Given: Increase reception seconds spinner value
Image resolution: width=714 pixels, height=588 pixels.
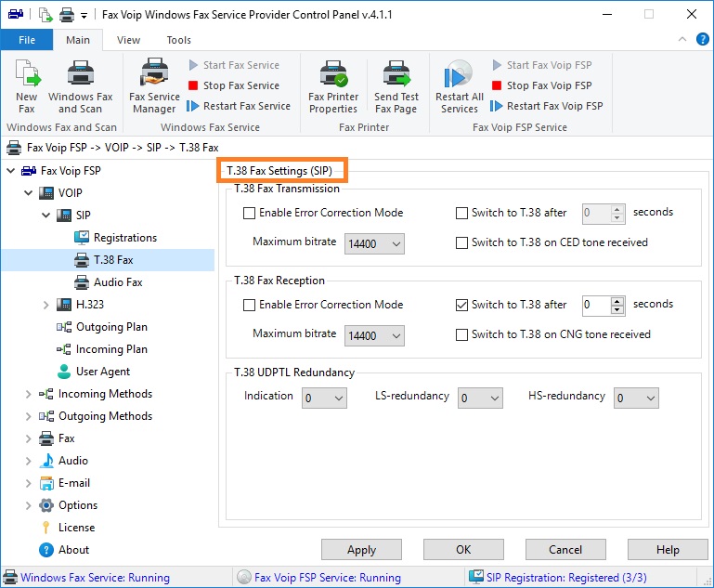Looking at the screenshot, I should click(x=617, y=301).
